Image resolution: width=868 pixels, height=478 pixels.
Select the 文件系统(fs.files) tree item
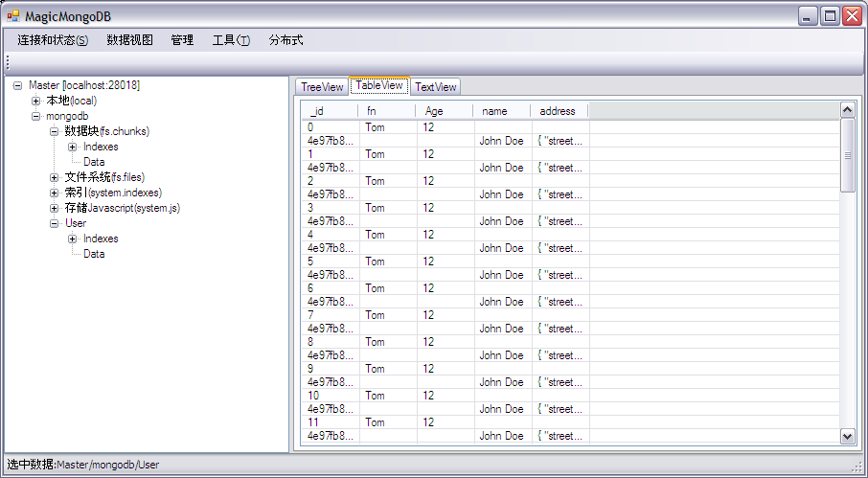click(104, 177)
